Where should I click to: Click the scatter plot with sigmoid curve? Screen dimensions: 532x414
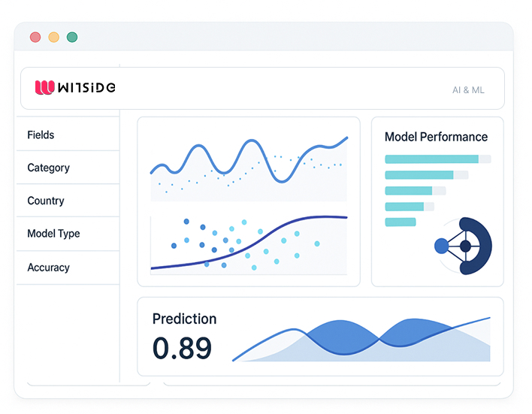click(x=249, y=245)
